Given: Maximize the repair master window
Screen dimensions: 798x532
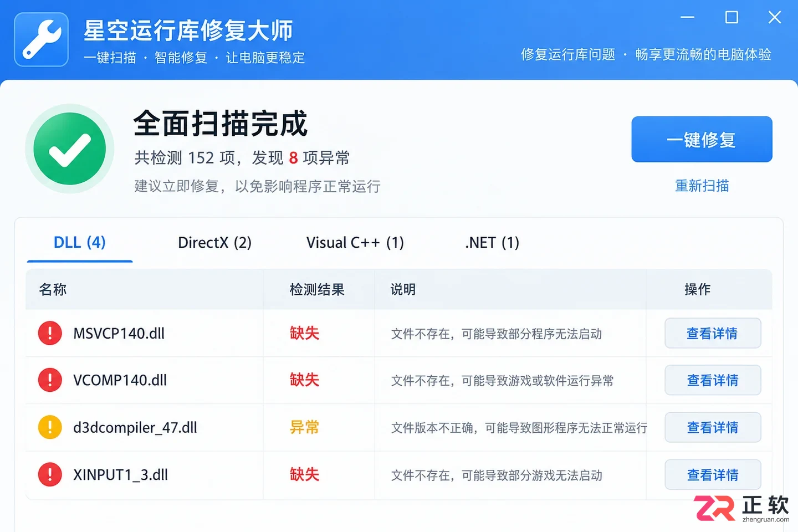Looking at the screenshot, I should (731, 17).
